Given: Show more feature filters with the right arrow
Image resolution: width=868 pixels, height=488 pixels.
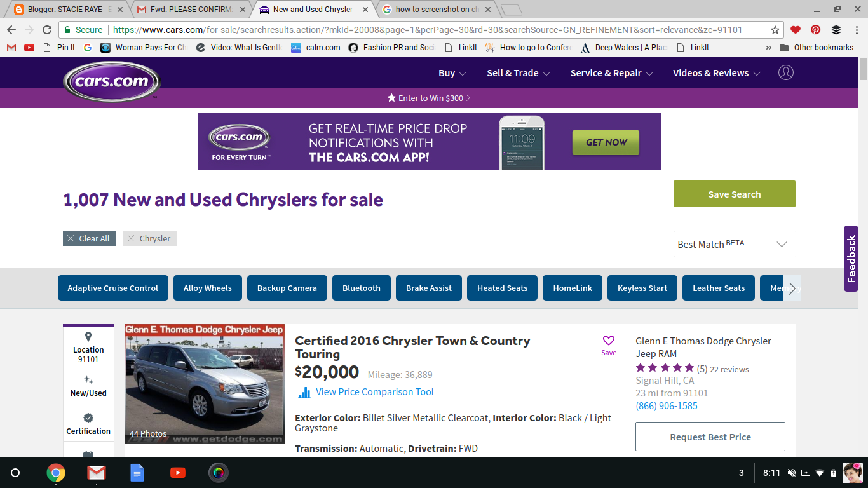Looking at the screenshot, I should (792, 288).
